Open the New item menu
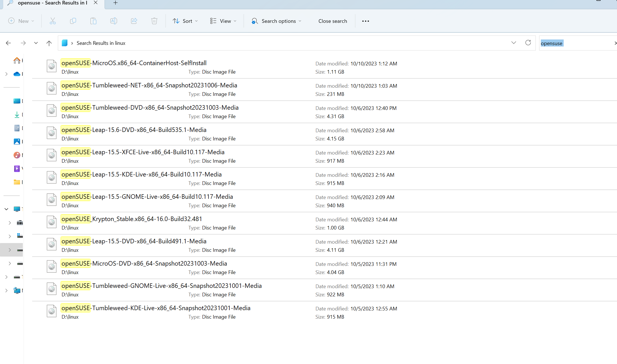 (x=21, y=21)
